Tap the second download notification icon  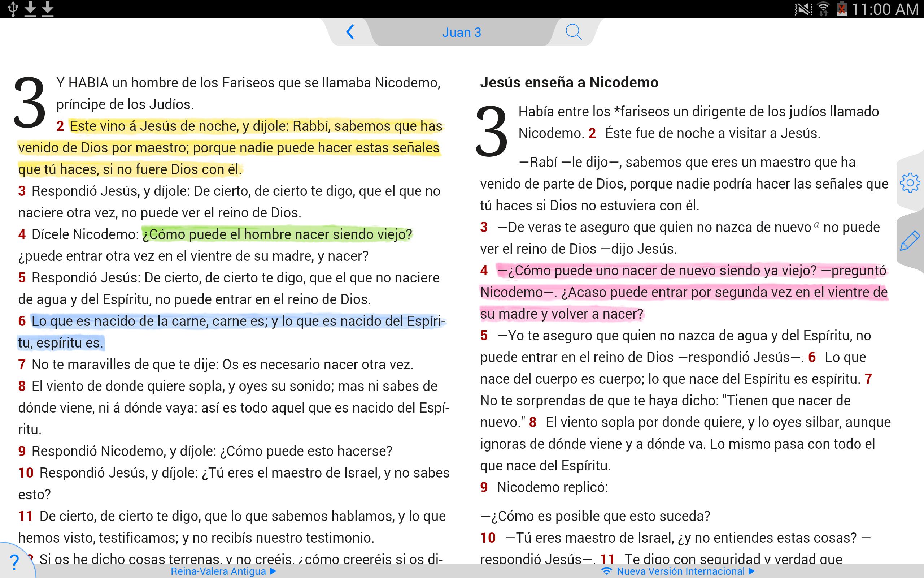47,9
